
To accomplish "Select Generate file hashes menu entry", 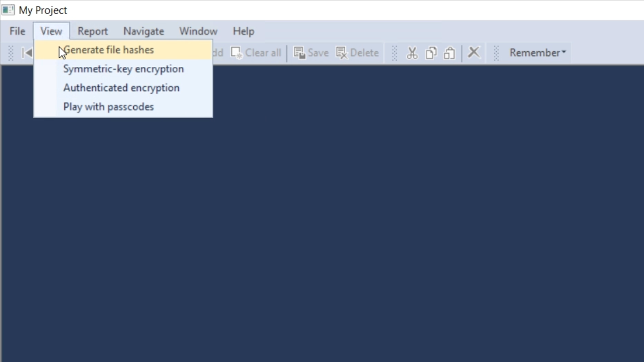I will coord(109,50).
